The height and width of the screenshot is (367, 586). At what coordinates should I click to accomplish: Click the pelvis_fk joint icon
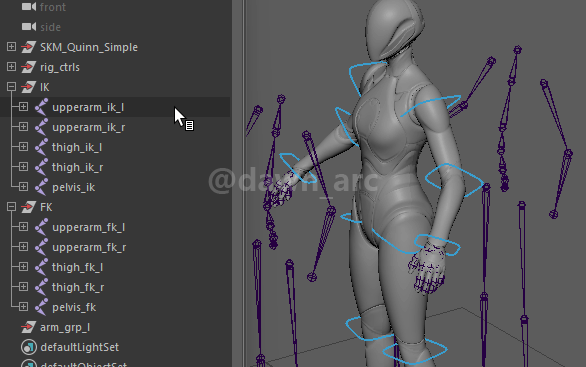point(41,307)
